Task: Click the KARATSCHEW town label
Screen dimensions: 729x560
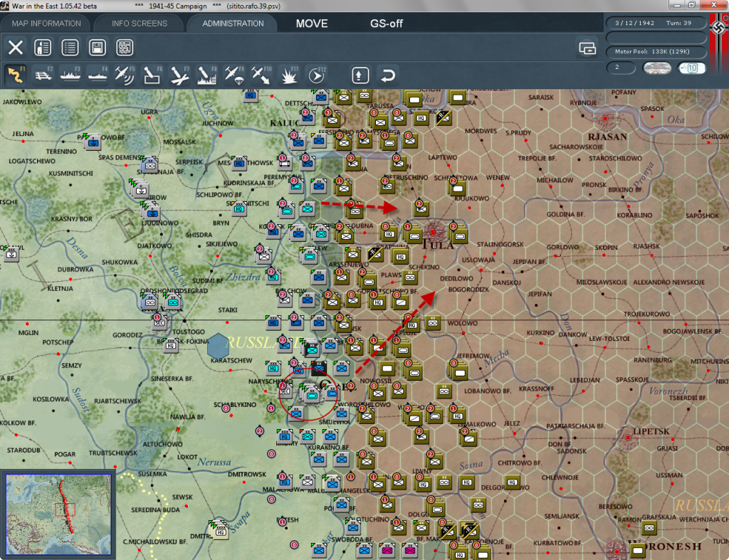Action: coord(231,361)
